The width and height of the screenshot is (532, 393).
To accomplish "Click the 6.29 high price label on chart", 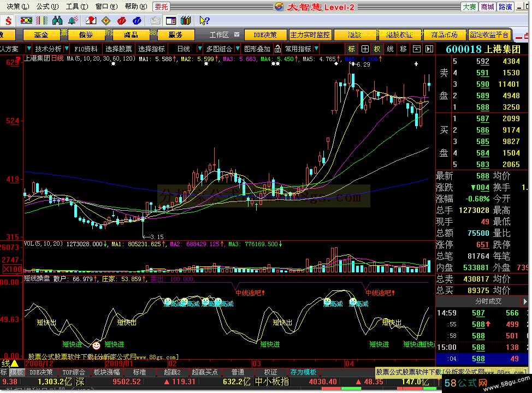I will coord(363,64).
